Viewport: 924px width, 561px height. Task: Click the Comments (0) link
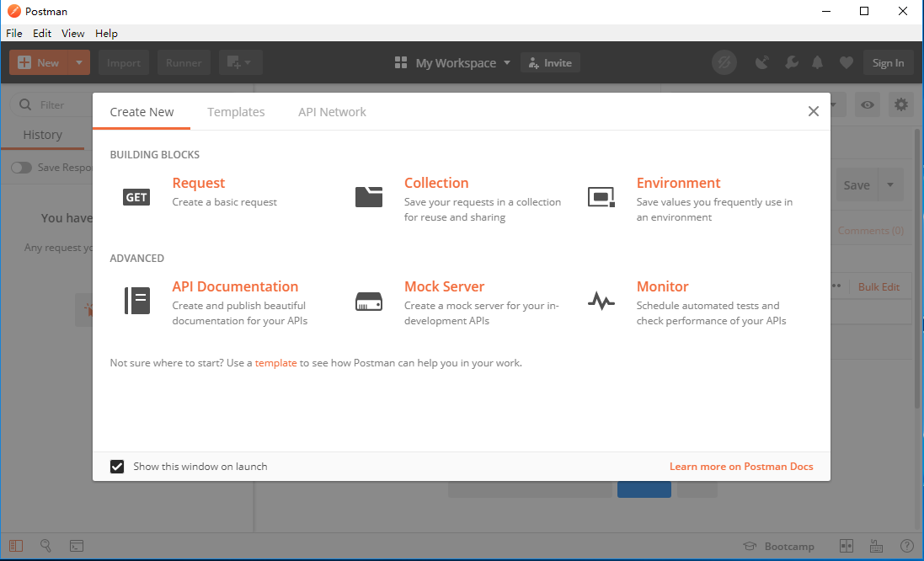click(871, 231)
